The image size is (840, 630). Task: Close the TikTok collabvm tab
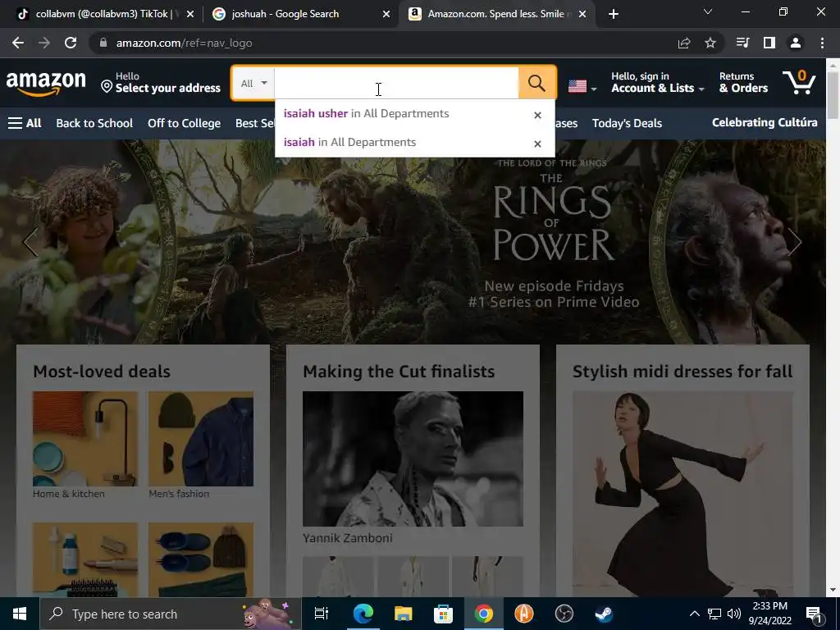[x=189, y=15]
